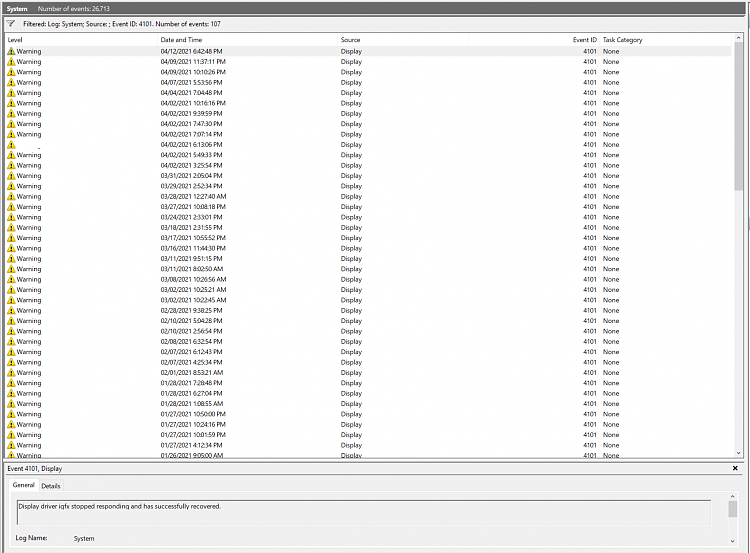The image size is (750, 553).
Task: Sort by the Task Category column header
Action: [665, 40]
